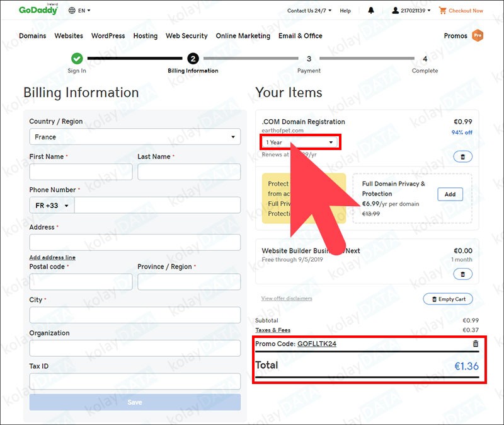Open View offer disclaimers link
The width and height of the screenshot is (504, 425).
click(287, 298)
